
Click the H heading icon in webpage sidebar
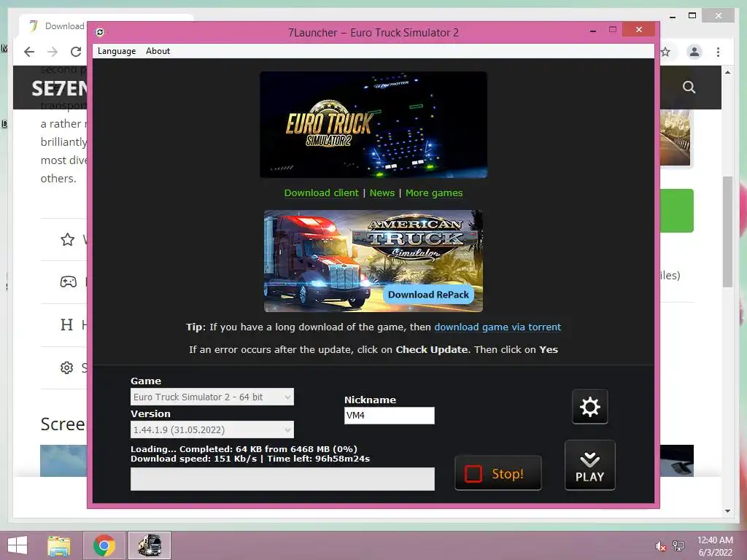(x=66, y=324)
